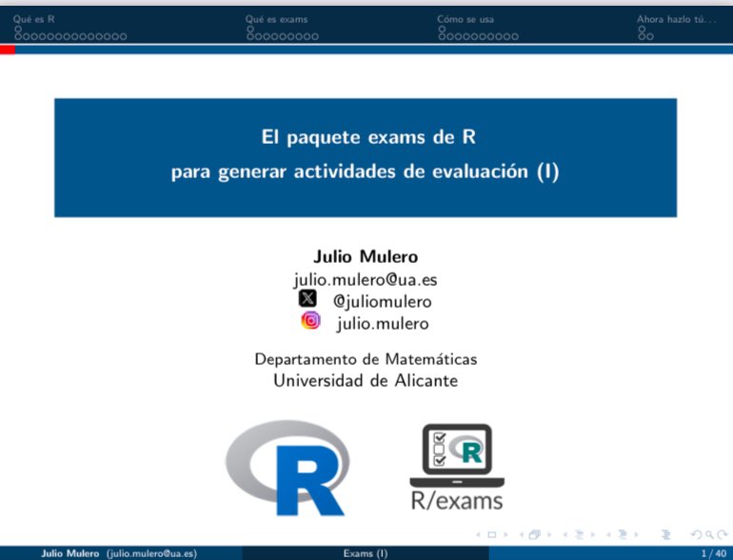Viewport: 733px width, 560px height.
Task: Click the Instagram logo icon
Action: [x=311, y=320]
